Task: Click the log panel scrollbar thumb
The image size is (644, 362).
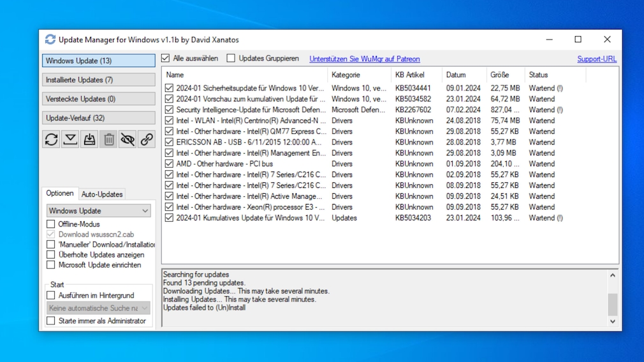Action: pyautogui.click(x=612, y=304)
